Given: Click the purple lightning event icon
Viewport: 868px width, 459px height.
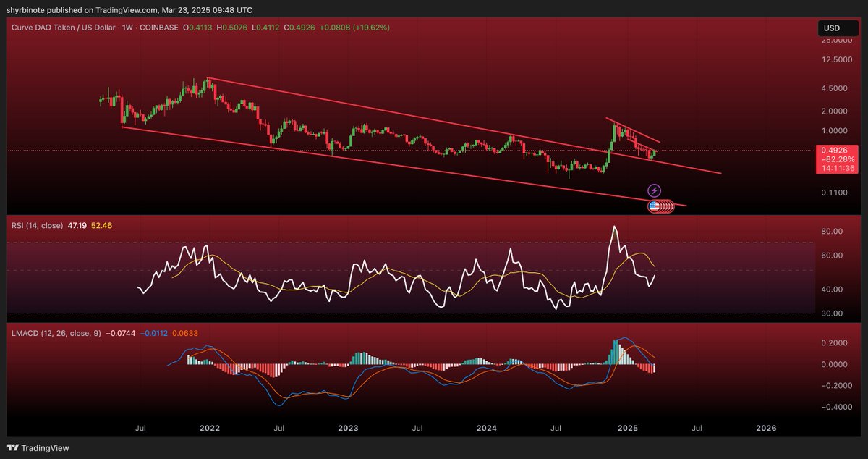Looking at the screenshot, I should click(655, 190).
